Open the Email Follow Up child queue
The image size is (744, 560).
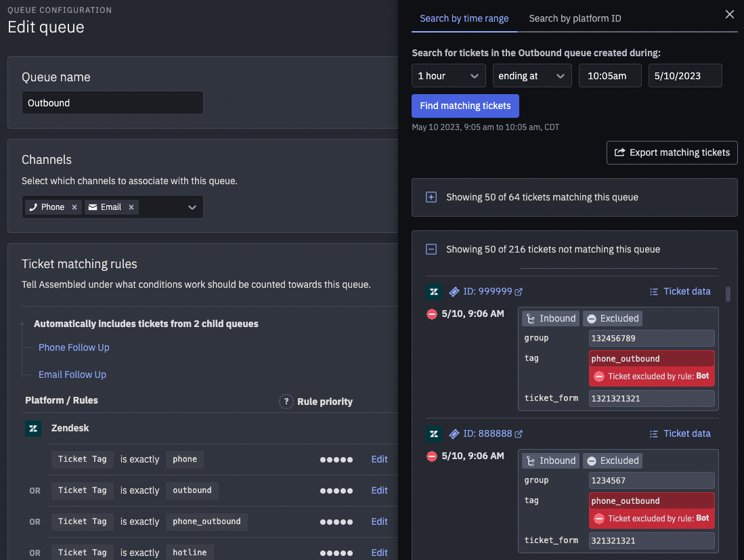coord(72,375)
